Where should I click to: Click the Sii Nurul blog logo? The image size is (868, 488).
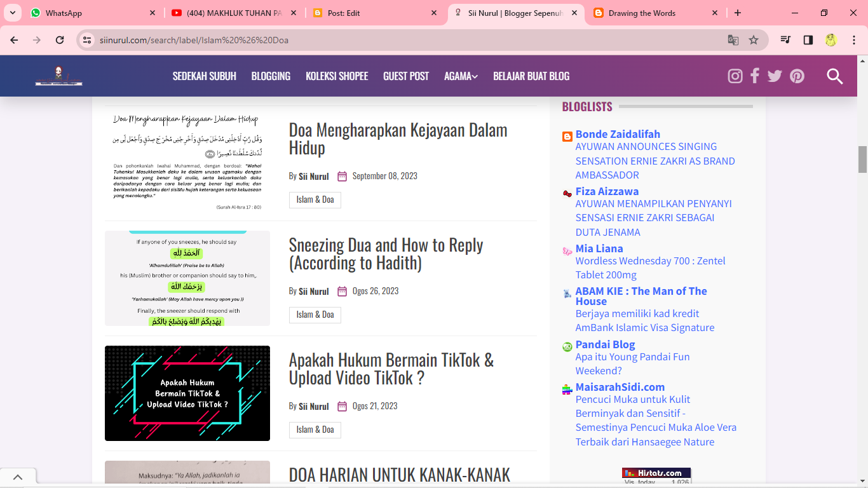[x=58, y=76]
